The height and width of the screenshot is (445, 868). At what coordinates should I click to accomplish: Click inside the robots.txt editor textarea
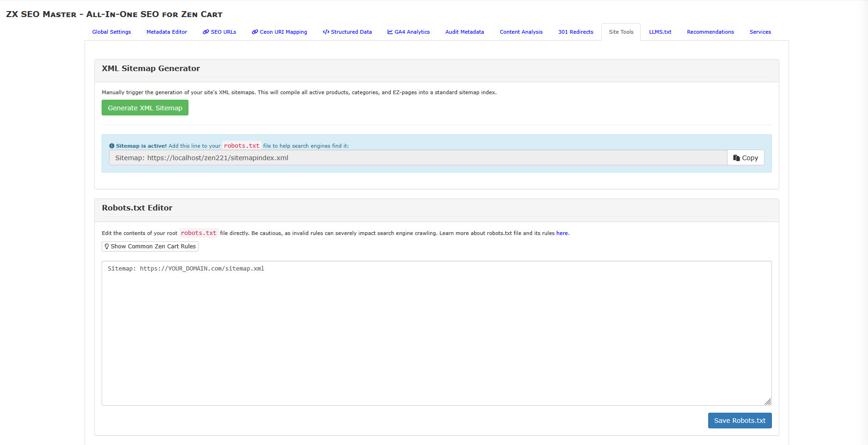(x=437, y=333)
